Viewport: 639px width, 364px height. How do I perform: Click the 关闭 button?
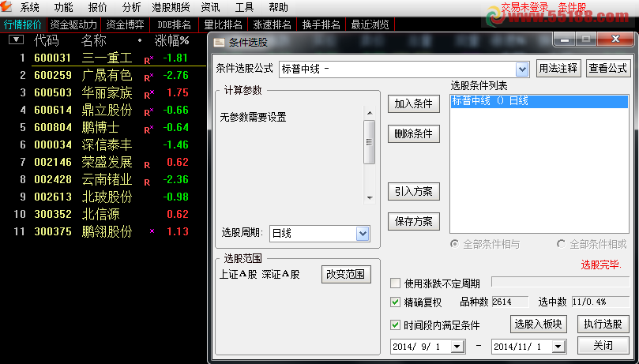603,345
